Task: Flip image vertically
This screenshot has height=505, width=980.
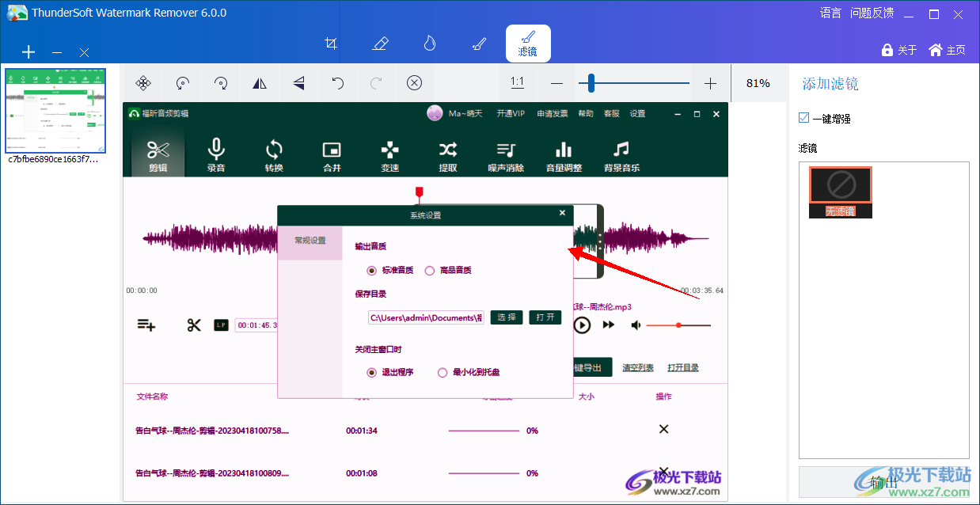Action: coord(298,83)
